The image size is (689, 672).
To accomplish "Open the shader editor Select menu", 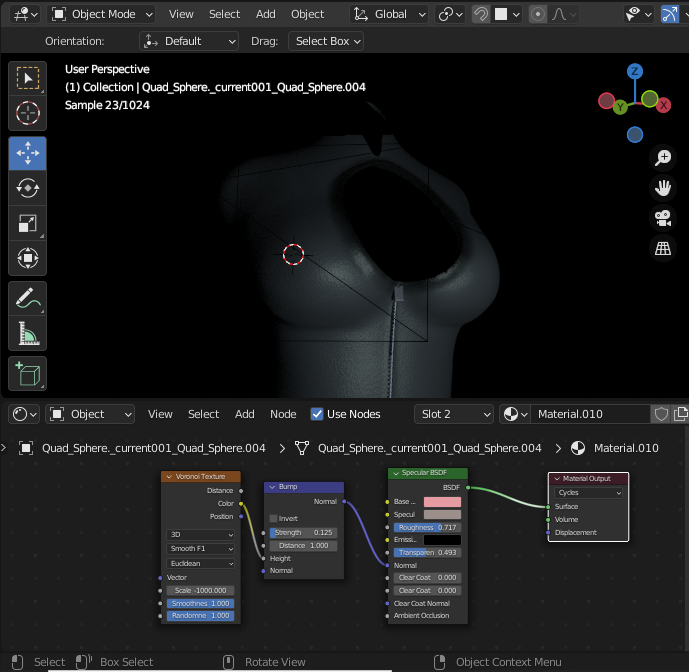I will (x=203, y=414).
